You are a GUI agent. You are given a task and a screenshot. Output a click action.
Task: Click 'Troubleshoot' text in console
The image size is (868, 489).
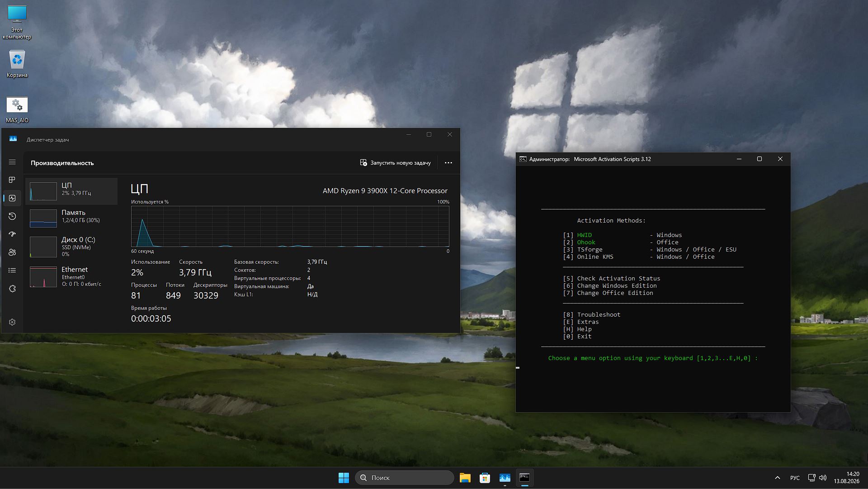[x=599, y=315]
